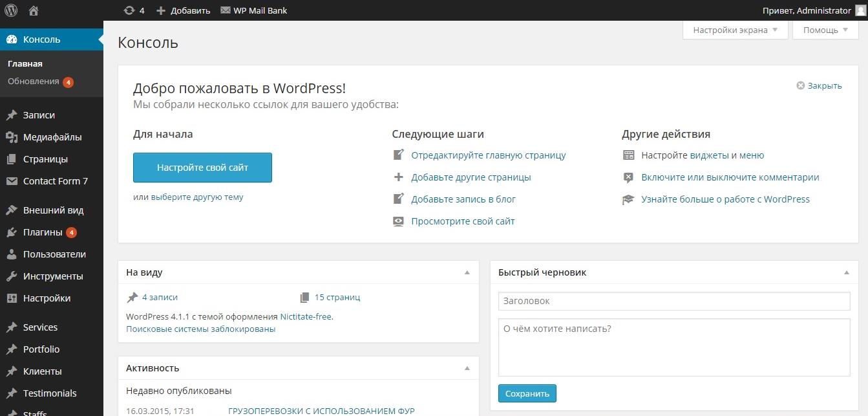This screenshot has width=868, height=416.
Task: Click the Страницы pages icon
Action: (12, 159)
